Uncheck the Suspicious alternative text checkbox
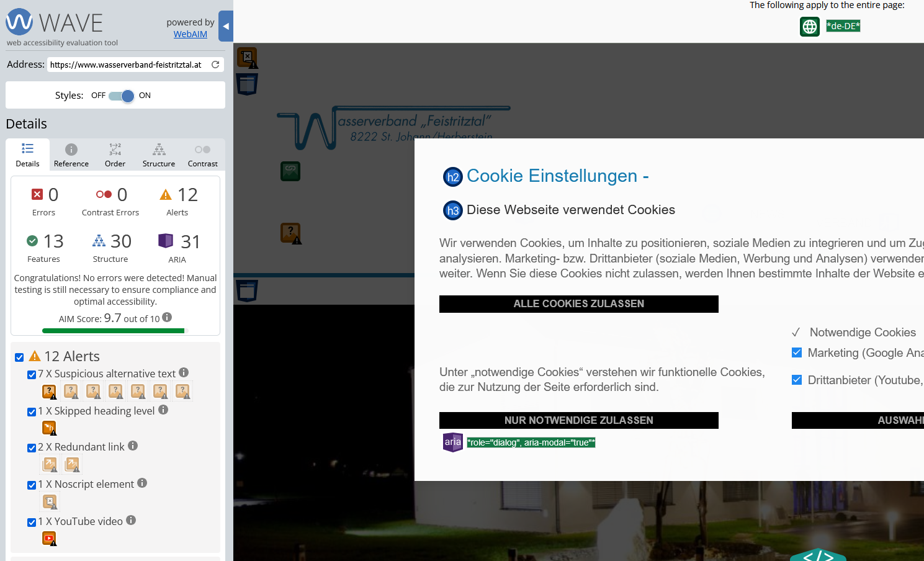This screenshot has height=561, width=924. click(32, 375)
